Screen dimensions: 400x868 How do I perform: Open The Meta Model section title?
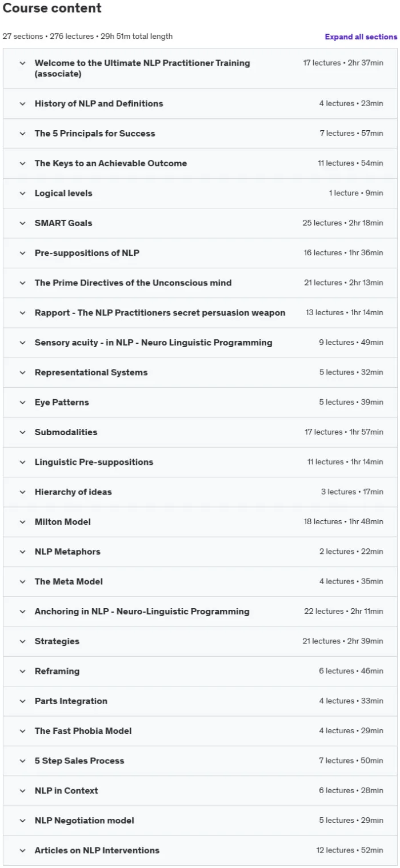click(x=69, y=581)
